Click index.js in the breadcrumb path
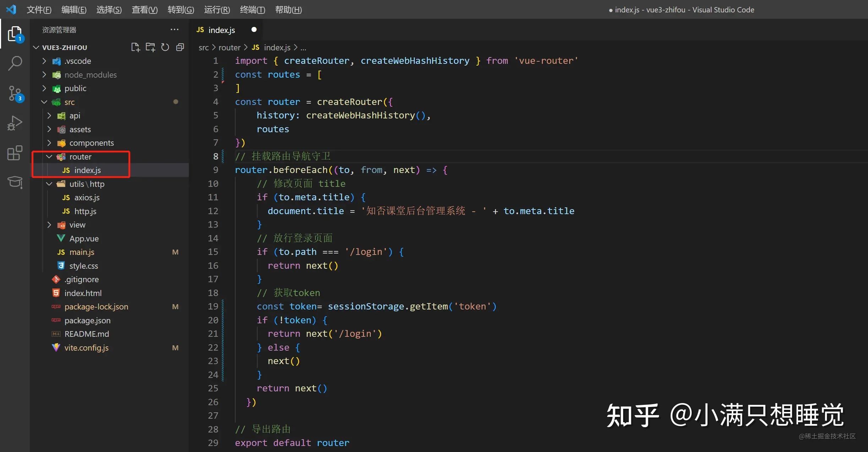The image size is (868, 452). click(271, 48)
